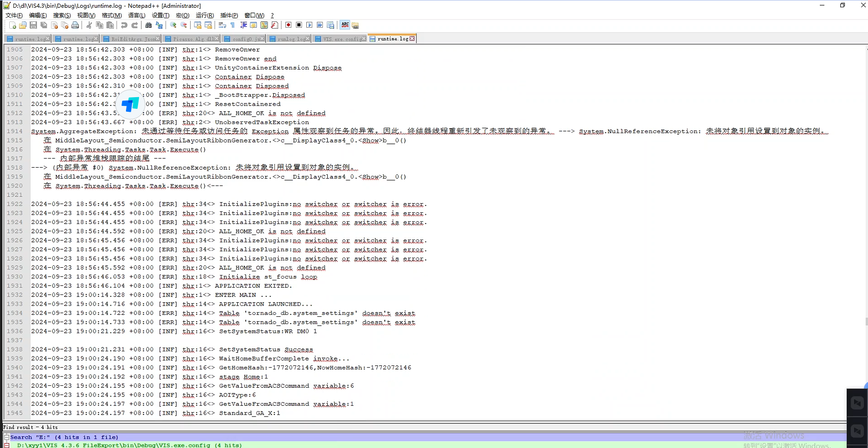Close all documents toolbar icon
The height and width of the screenshot is (448, 868).
(x=65, y=25)
